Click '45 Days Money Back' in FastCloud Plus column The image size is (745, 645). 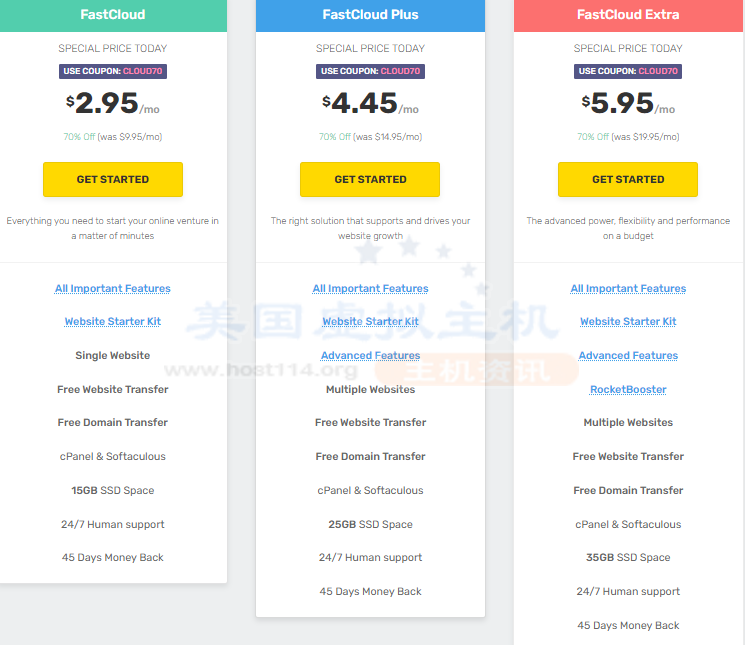(x=370, y=592)
